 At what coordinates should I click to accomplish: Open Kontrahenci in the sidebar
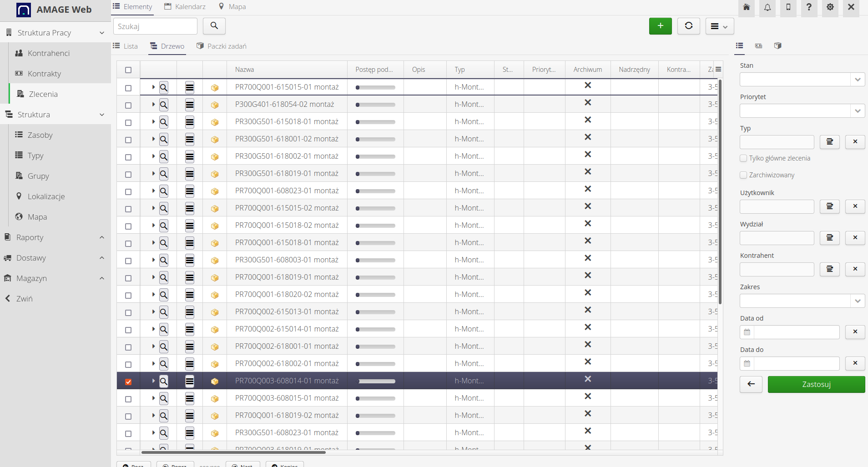tap(49, 53)
